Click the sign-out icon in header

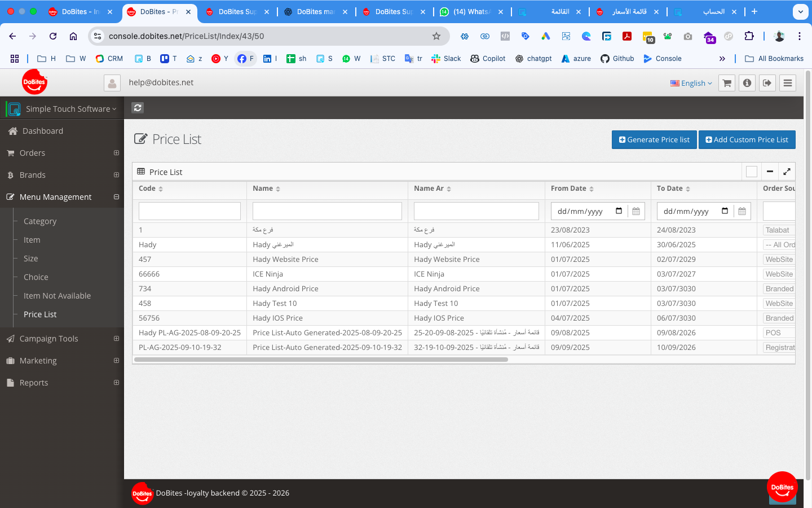767,83
